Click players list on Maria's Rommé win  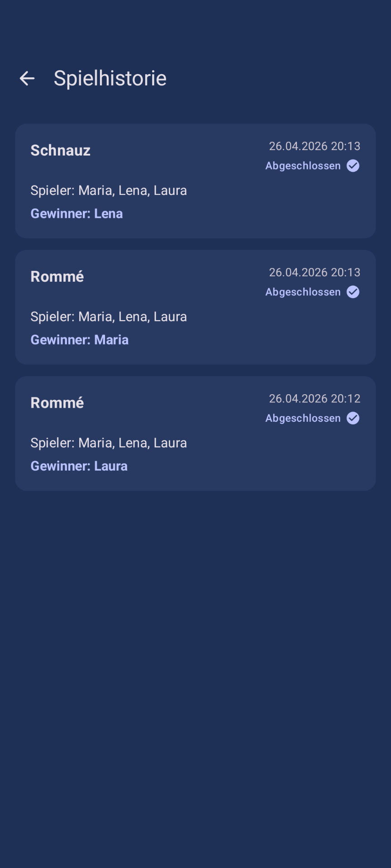109,316
